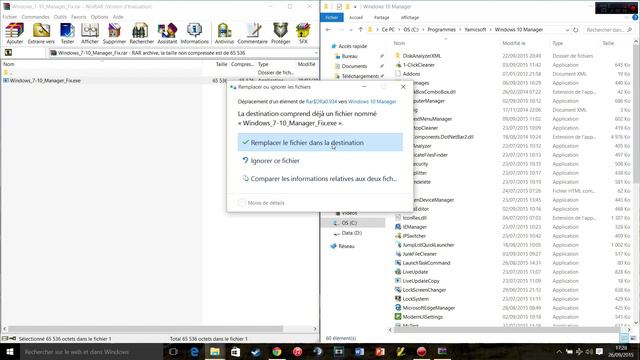Select Réseau in navigation pane
The width and height of the screenshot is (640, 360).
click(346, 246)
